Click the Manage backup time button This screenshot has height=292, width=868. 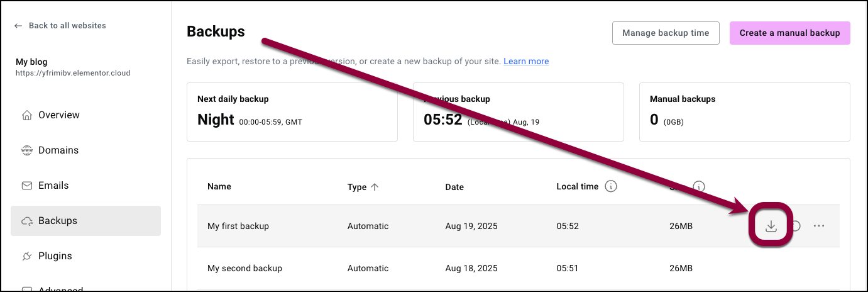(666, 33)
